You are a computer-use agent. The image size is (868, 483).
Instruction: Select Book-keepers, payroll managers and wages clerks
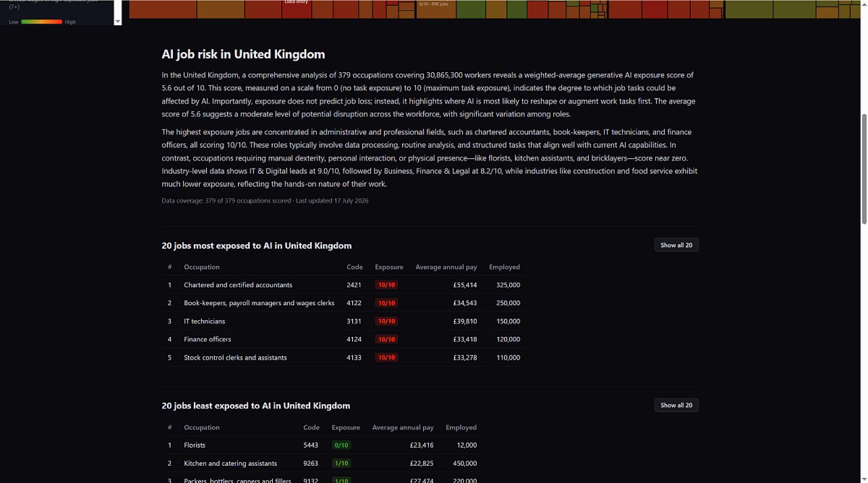(344, 303)
